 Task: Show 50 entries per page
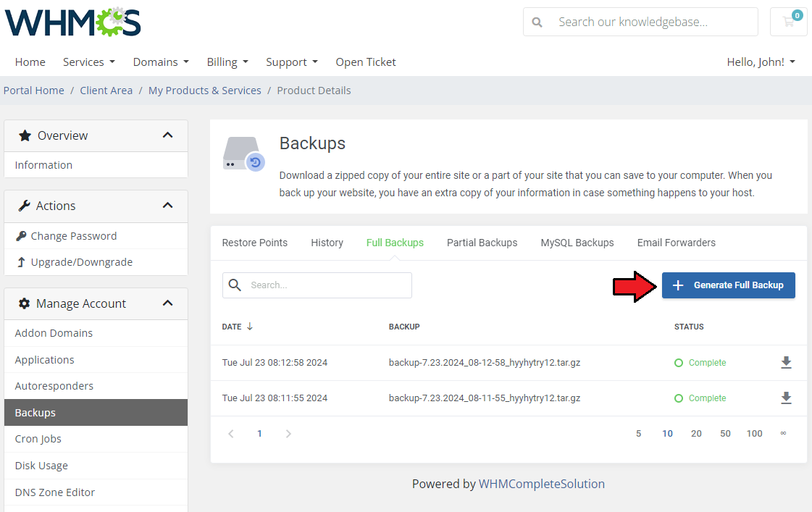pyautogui.click(x=726, y=434)
